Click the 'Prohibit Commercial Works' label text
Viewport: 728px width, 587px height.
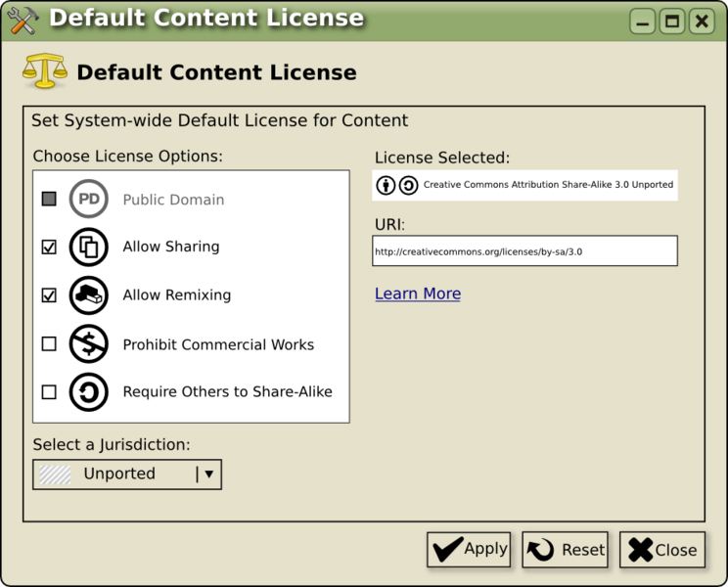(x=218, y=344)
